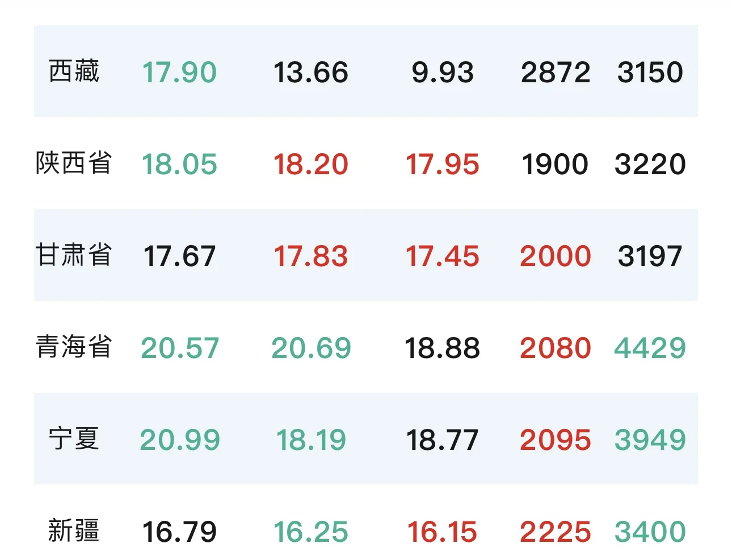The width and height of the screenshot is (732, 560).
Task: Click value 17.67 in 甘肃省 row
Action: [x=179, y=256]
